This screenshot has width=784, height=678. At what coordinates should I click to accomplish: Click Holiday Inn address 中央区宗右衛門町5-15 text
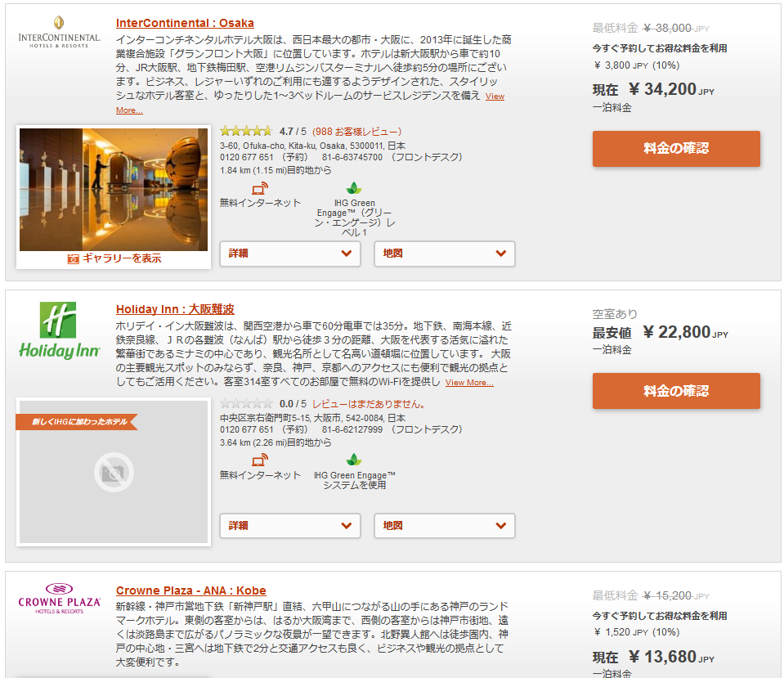[x=312, y=418]
